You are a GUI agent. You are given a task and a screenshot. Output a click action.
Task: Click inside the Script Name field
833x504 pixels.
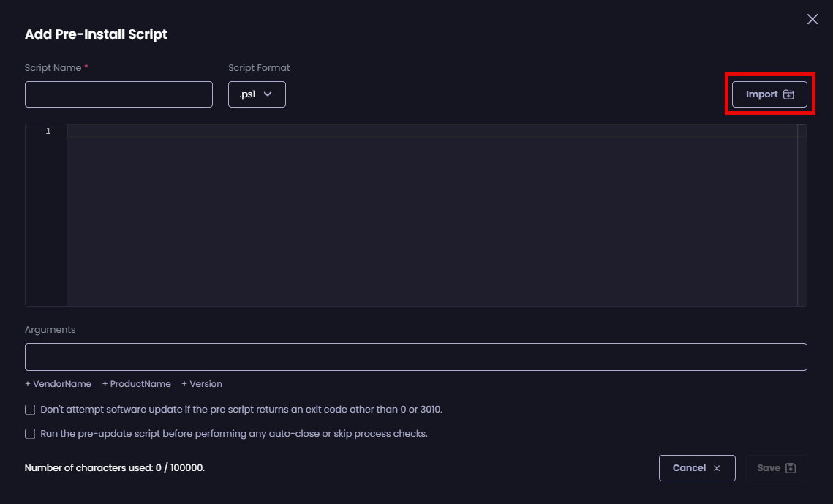tap(118, 94)
